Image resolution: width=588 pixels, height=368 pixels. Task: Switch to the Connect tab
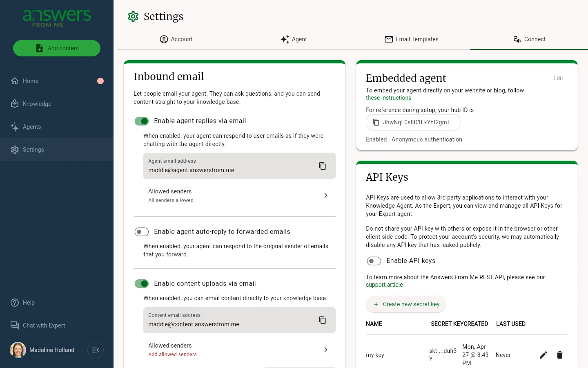click(x=529, y=39)
